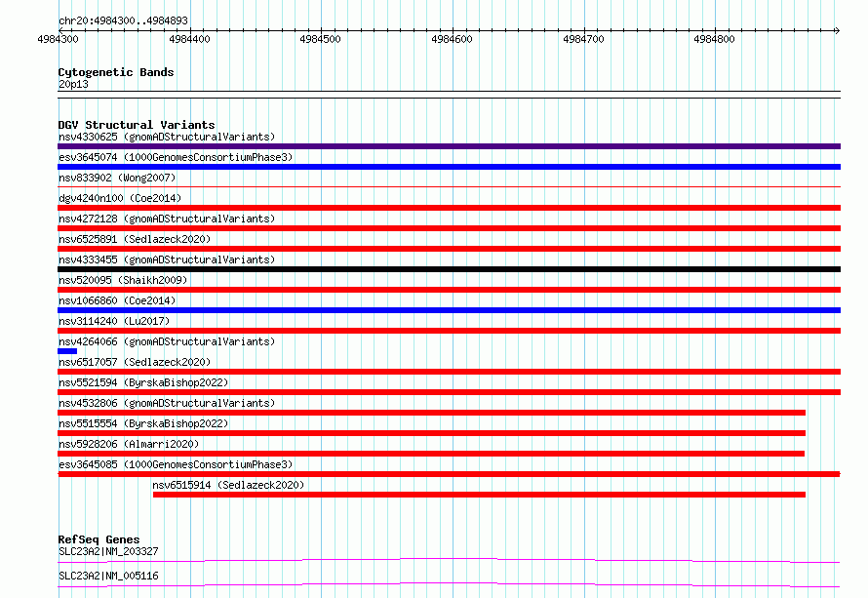Screen dimensions: 868x598
Task: Click the magenta SLC23A2 NM_005116 transcript line
Action: pos(449,584)
